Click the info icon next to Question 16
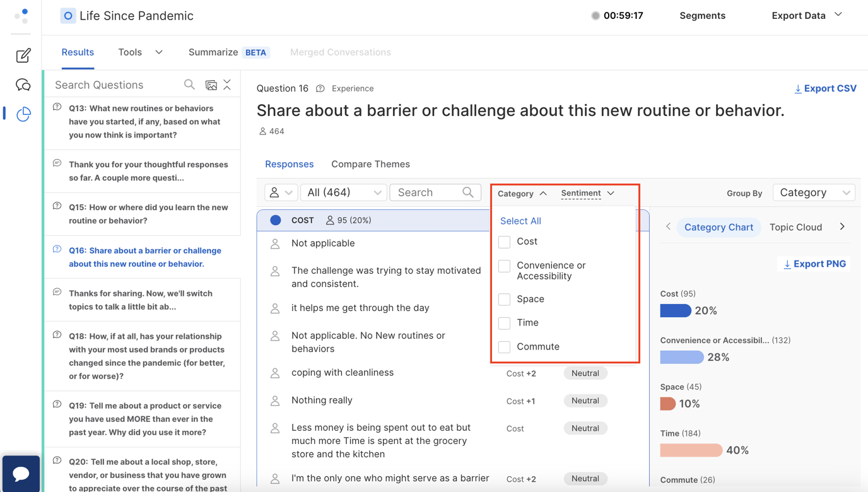Screen dimensions: 868x492 (321, 88)
